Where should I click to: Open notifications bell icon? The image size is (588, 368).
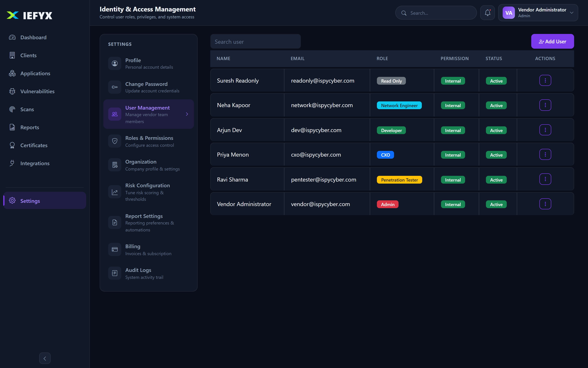pyautogui.click(x=487, y=13)
